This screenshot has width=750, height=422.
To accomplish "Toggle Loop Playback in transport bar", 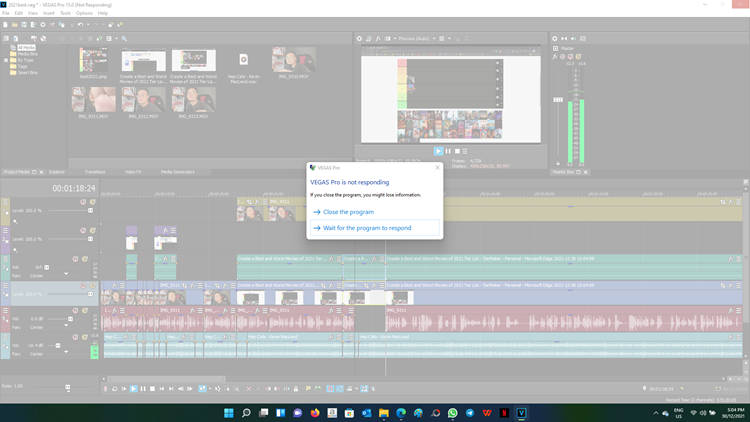I will point(115,389).
